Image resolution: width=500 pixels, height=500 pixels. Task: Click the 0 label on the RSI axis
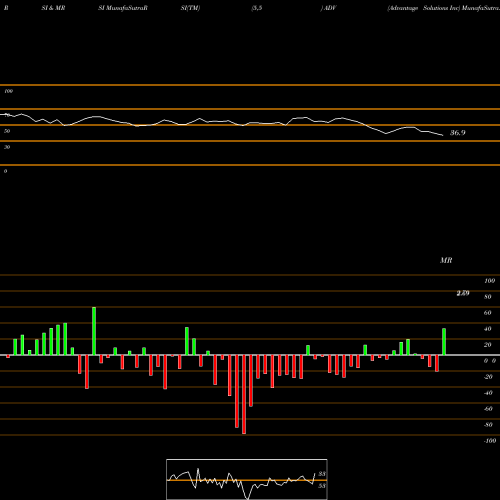click(x=5, y=171)
